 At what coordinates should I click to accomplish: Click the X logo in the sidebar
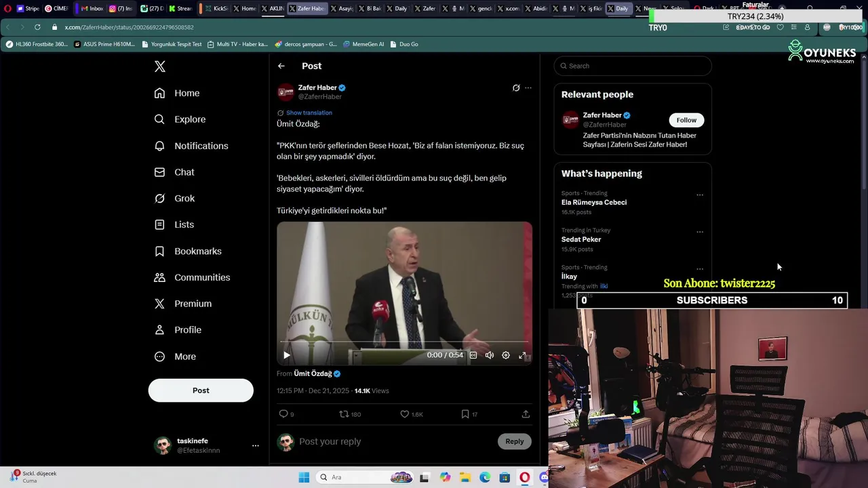pyautogui.click(x=160, y=66)
